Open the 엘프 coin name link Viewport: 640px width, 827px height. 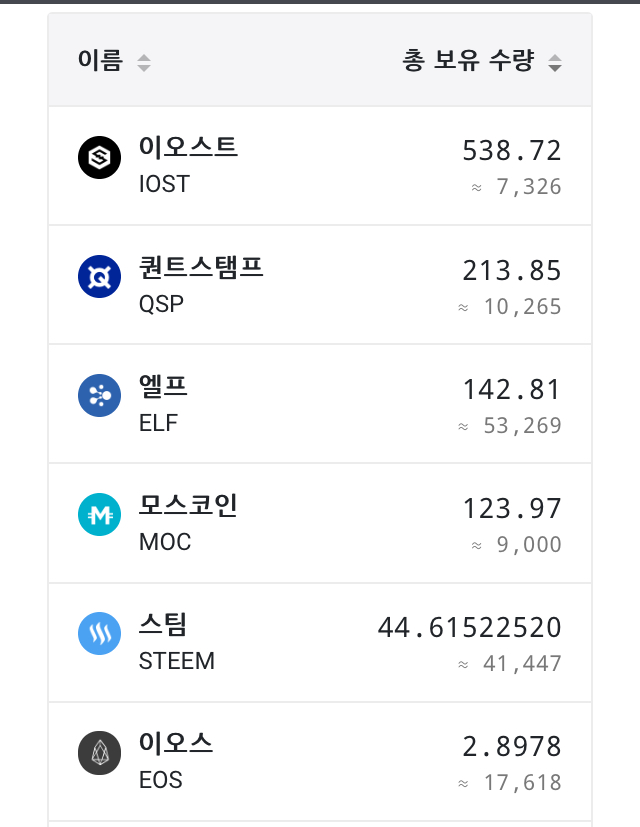(163, 386)
